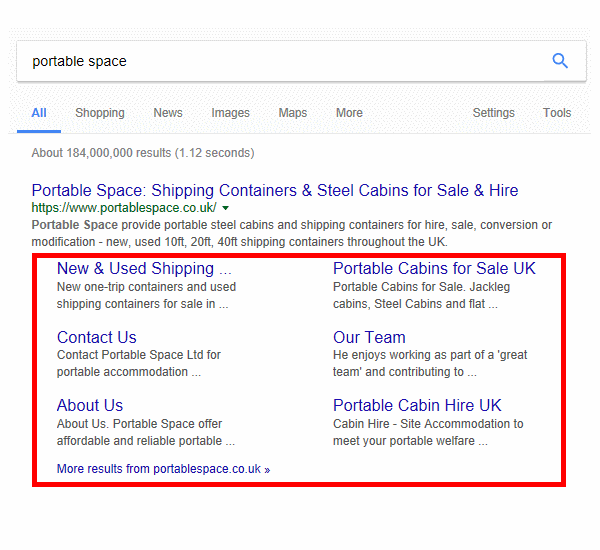Click the 'About 184,000,000 results' count text
The width and height of the screenshot is (600, 550).
coord(143,153)
